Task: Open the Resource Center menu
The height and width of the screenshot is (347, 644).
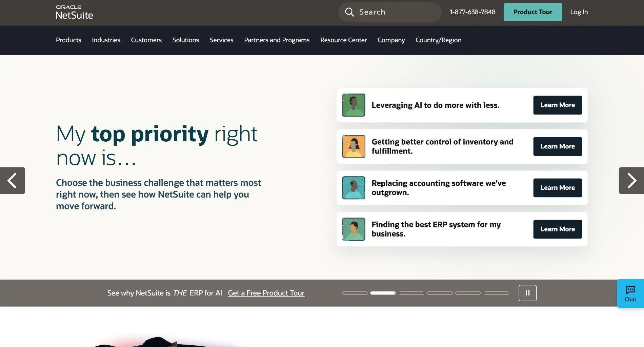Action: click(x=344, y=40)
